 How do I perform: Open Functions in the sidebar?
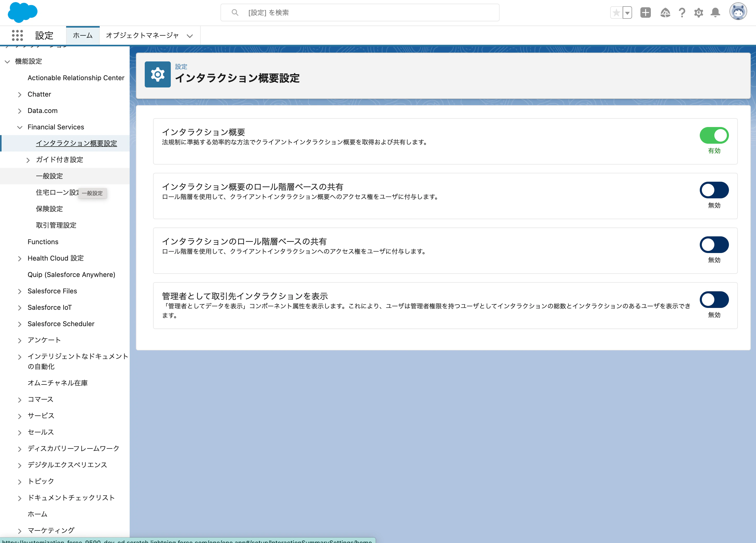pos(43,242)
